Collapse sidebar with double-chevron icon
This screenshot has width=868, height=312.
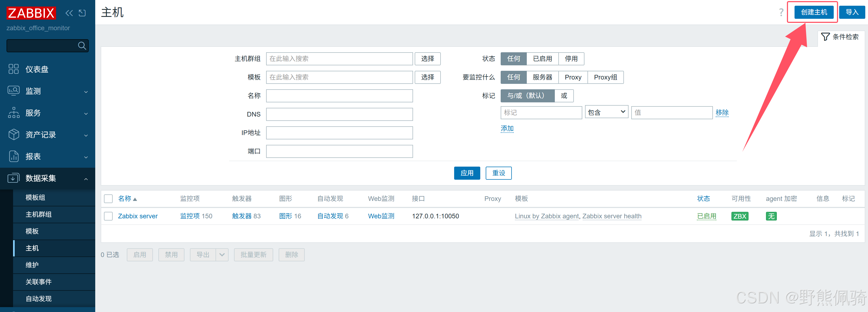[x=69, y=13]
